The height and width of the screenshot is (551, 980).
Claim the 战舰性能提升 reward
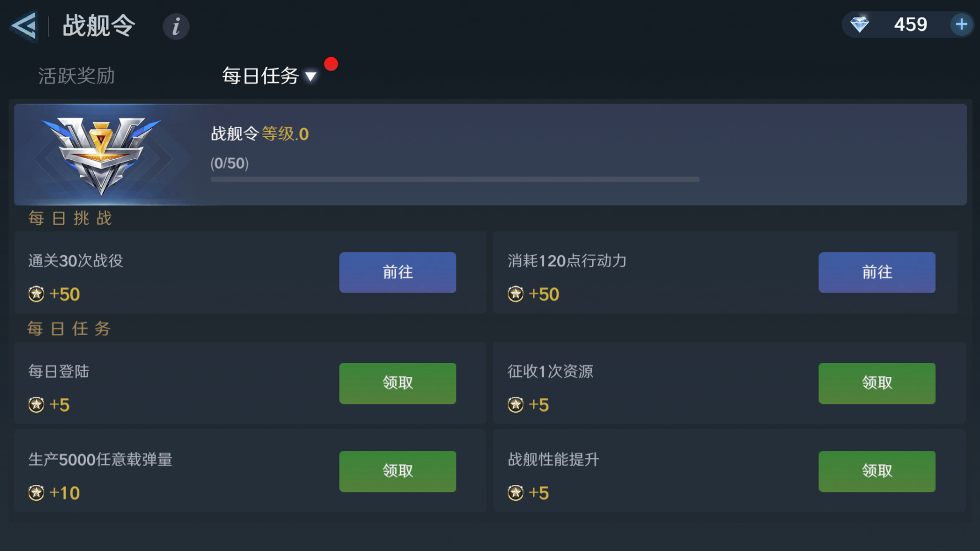coord(876,471)
